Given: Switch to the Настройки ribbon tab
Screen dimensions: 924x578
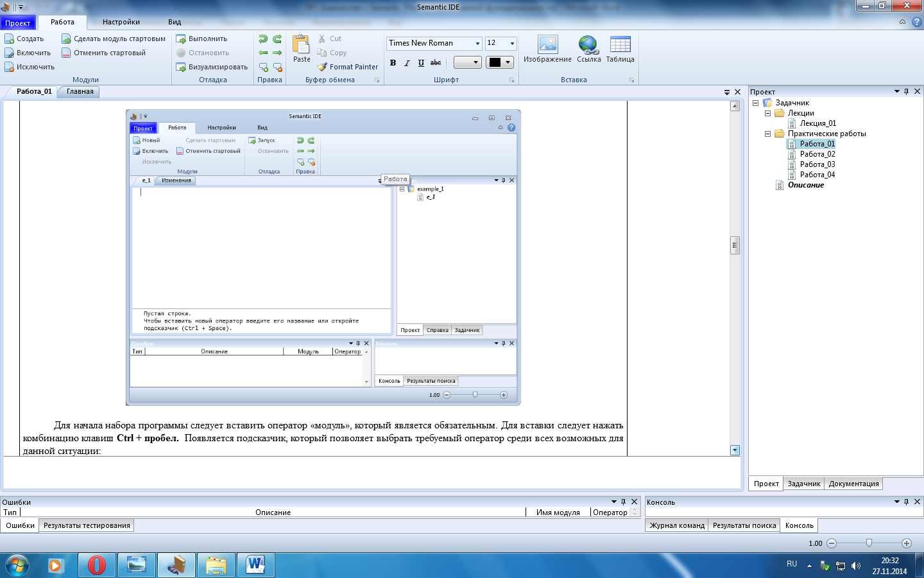Looking at the screenshot, I should pyautogui.click(x=121, y=22).
